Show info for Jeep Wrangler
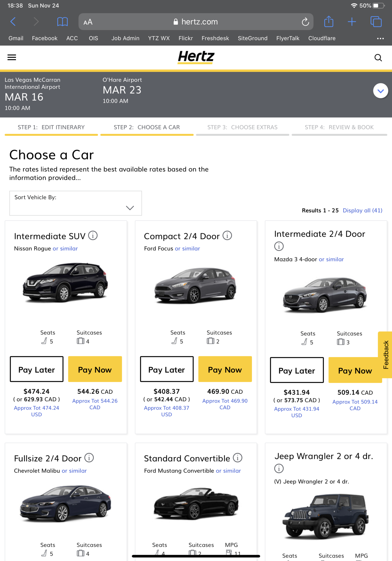The image size is (392, 561). 279,468
